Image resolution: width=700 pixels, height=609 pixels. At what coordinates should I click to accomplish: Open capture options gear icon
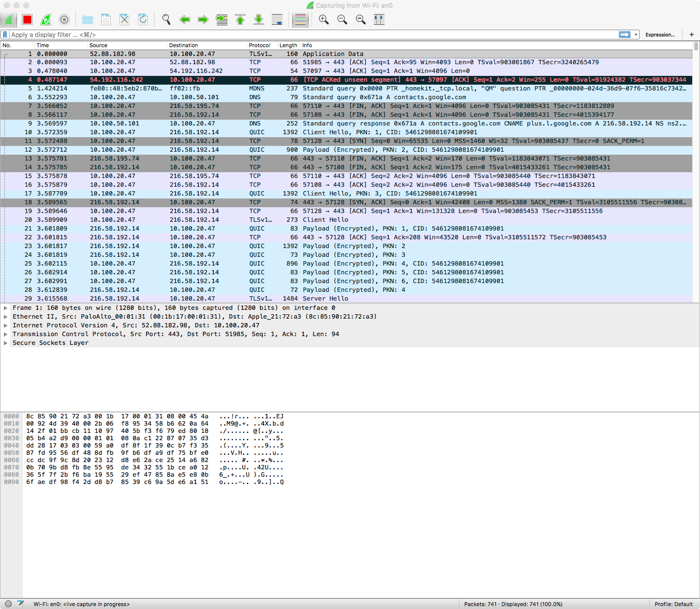pyautogui.click(x=64, y=19)
